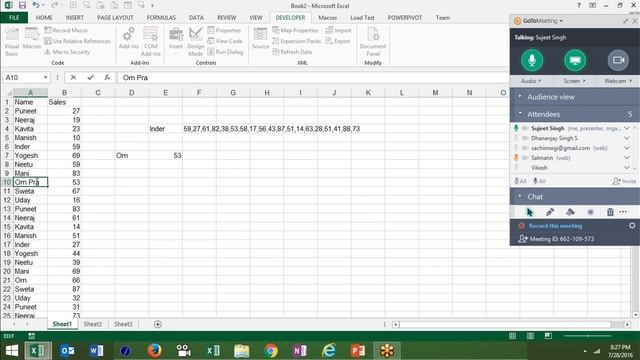Open the Document Panel
Viewport: 640px width, 360px height.
pyautogui.click(x=373, y=42)
